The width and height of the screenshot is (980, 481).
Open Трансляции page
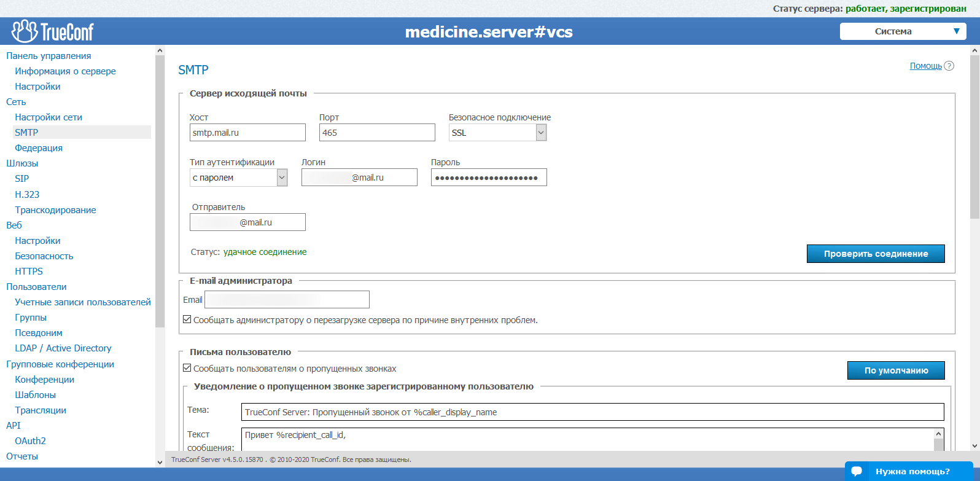point(41,410)
